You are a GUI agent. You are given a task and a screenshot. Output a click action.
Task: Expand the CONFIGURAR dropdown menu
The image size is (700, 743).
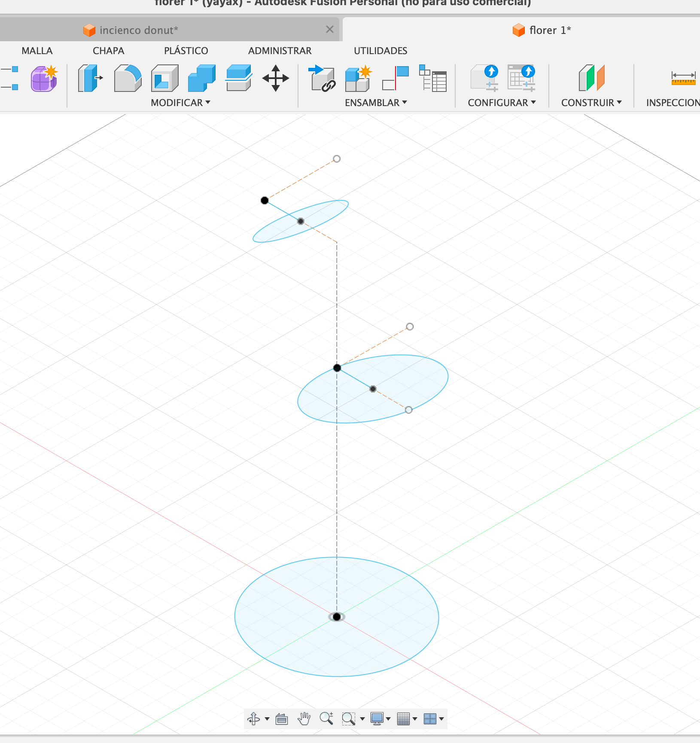pos(502,103)
